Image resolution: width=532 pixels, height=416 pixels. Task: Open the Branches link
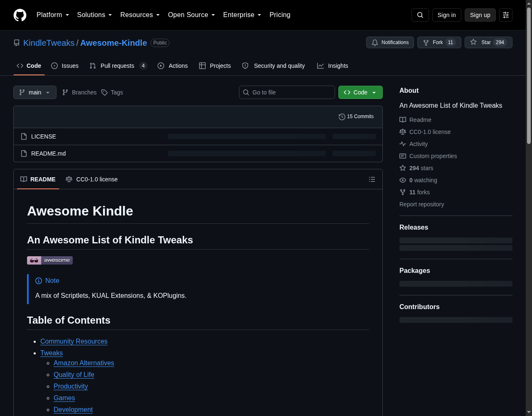(79, 92)
